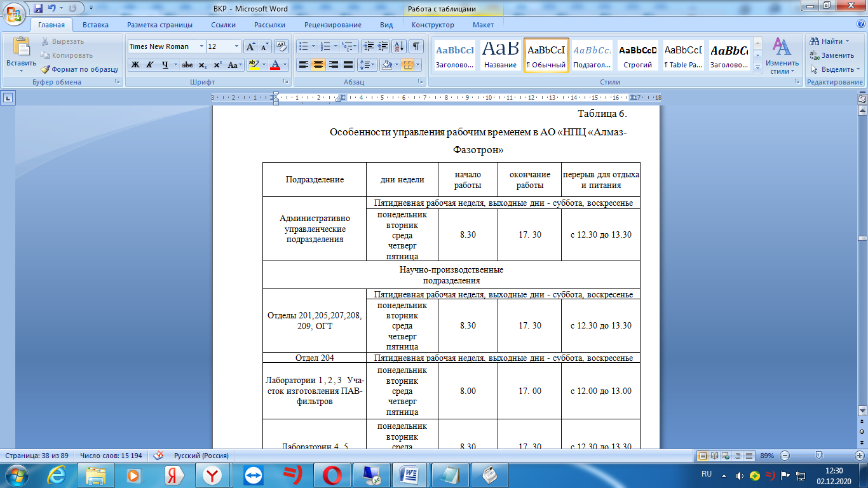Apply the red font color
The height and width of the screenshot is (488, 868).
(x=275, y=65)
